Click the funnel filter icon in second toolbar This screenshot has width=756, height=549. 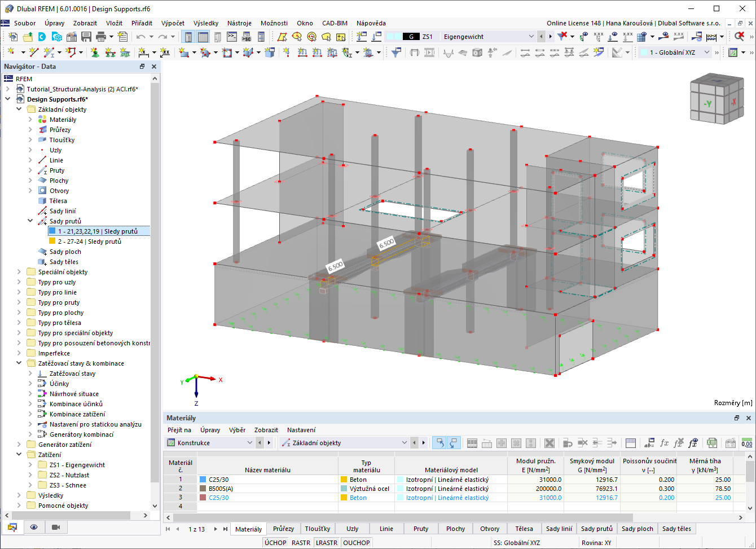(x=397, y=52)
